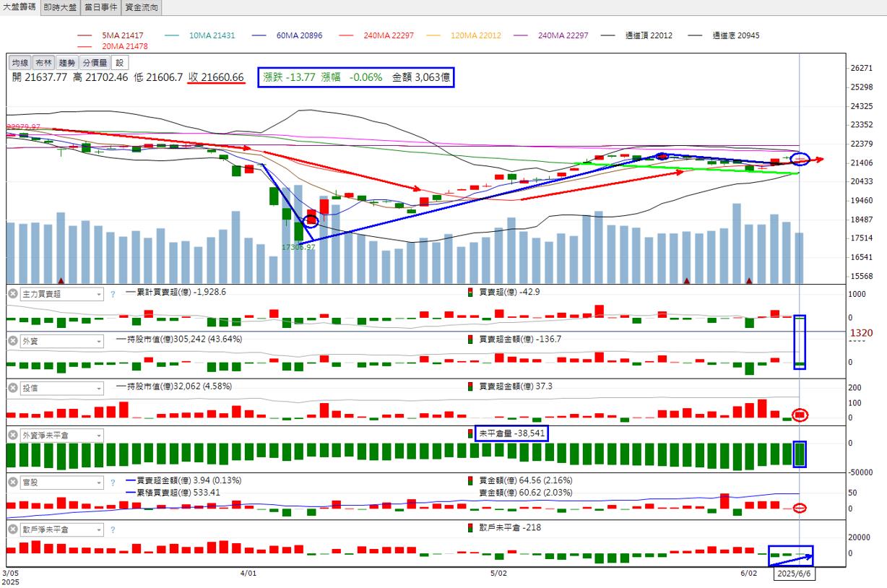Viewport: 887px width, 588px height.
Task: Toggle the 布林 Bollinger band overlay
Action: click(x=43, y=63)
